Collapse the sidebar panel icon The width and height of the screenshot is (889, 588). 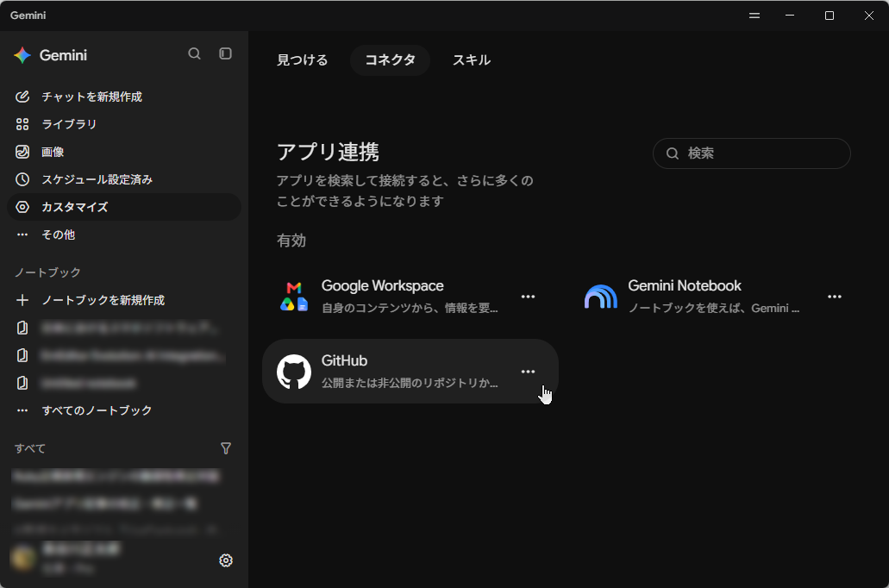(226, 53)
